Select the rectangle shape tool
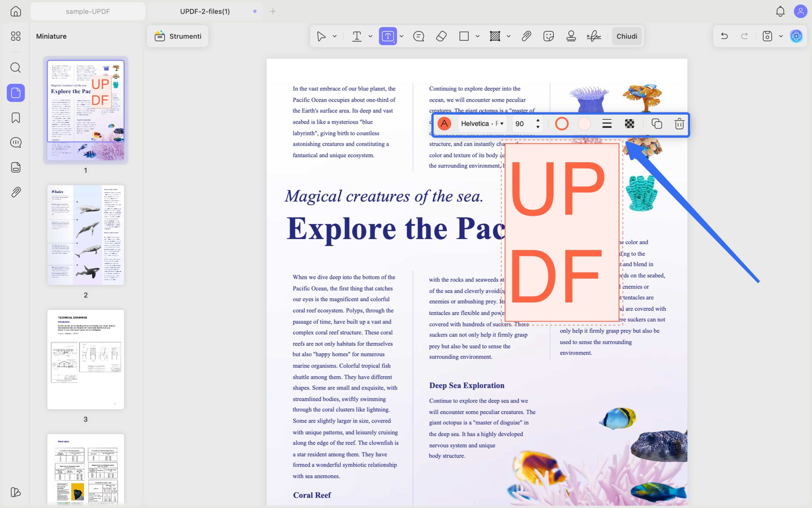Viewport: 812px width, 508px height. pos(464,36)
